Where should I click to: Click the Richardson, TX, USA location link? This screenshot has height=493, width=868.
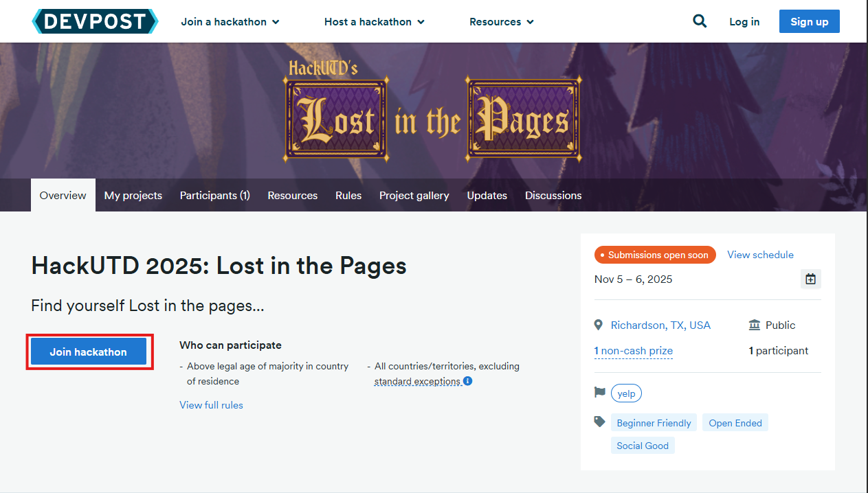(x=660, y=325)
